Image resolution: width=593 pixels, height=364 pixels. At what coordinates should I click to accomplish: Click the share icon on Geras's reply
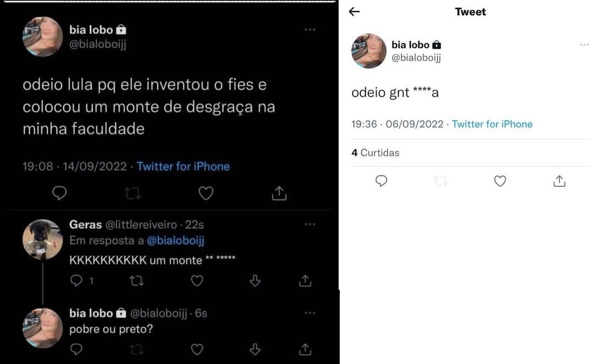(304, 280)
